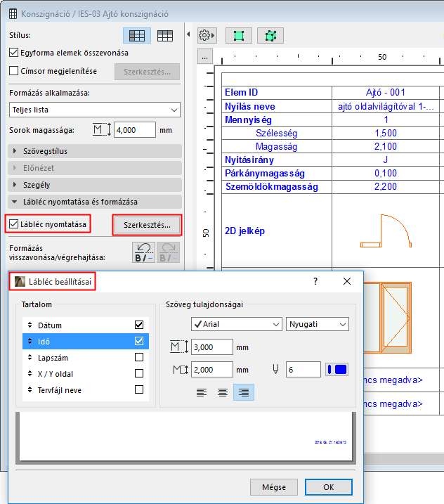Select the Párkánymagasság table cell
This screenshot has height=504, width=444.
pos(277,173)
